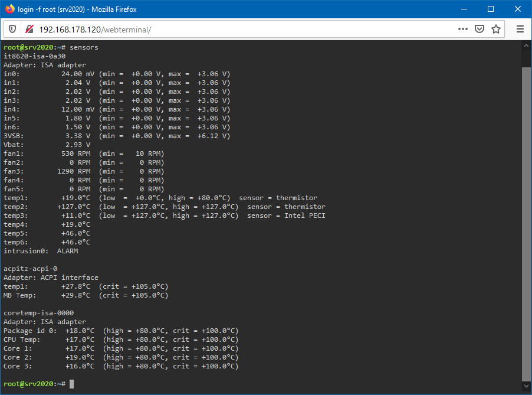Click the fan1 '530 RPM' value

(x=76, y=154)
